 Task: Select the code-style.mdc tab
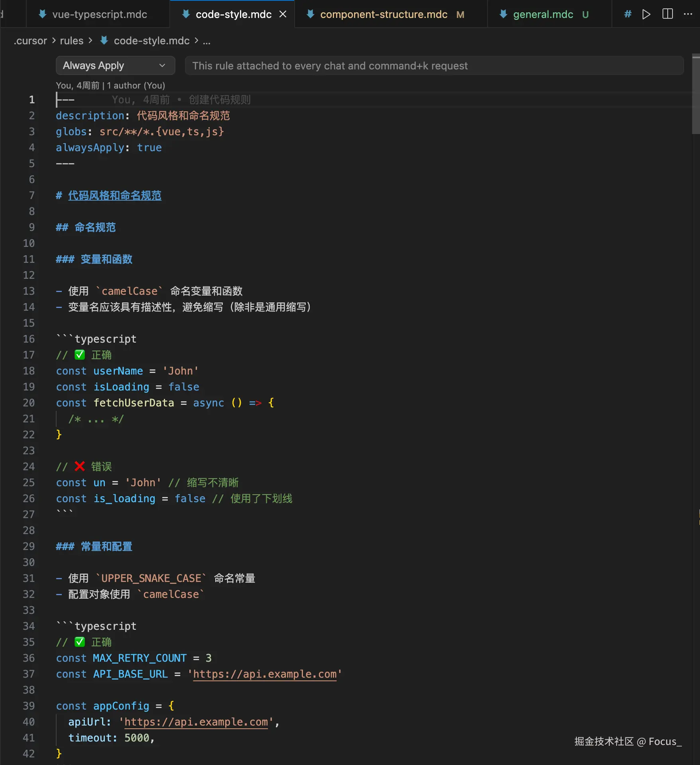233,14
